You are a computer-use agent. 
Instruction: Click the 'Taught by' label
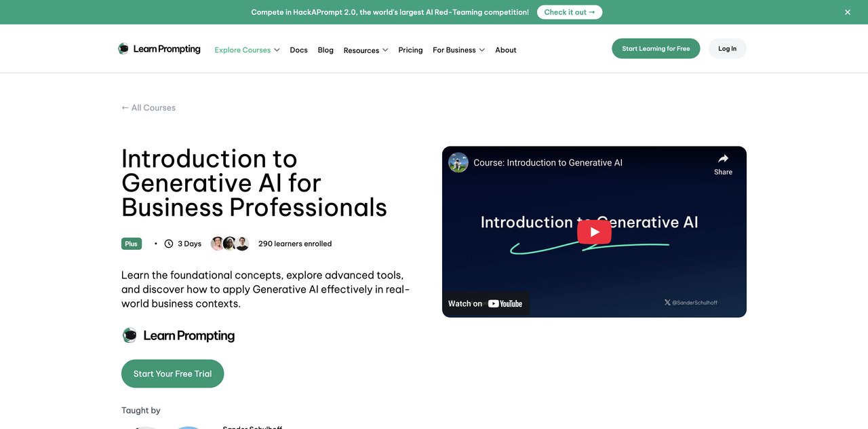pyautogui.click(x=141, y=410)
